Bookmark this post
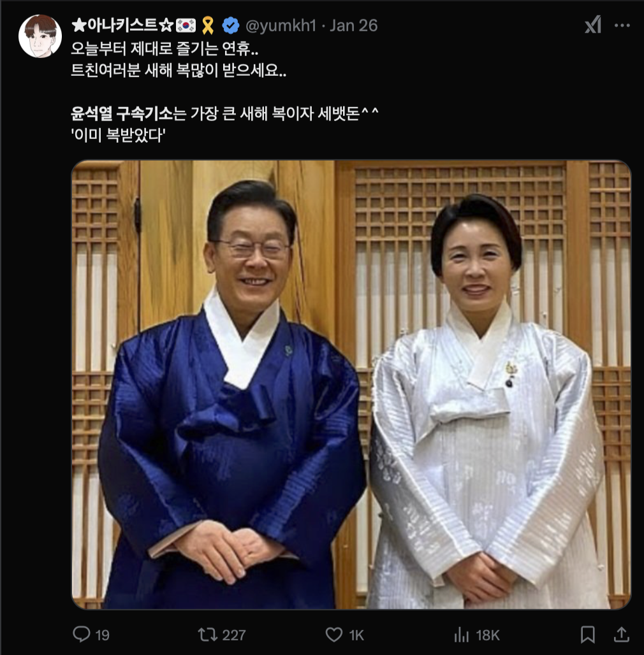Image resolution: width=644 pixels, height=655 pixels. 588,635
